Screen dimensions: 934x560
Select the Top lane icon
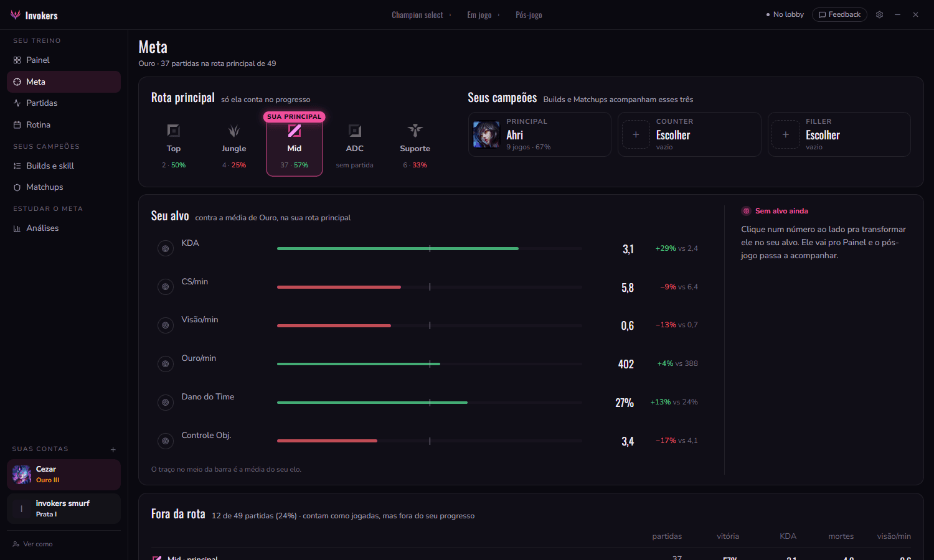(174, 131)
